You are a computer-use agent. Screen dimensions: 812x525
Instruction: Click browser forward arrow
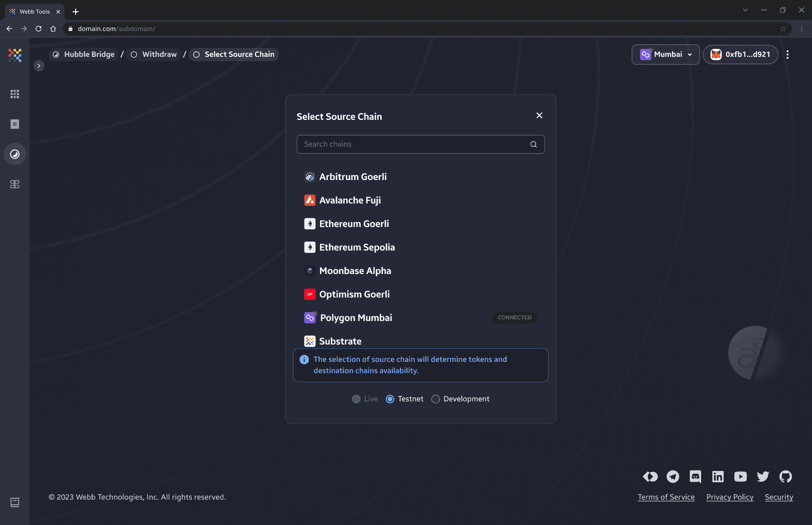(24, 29)
